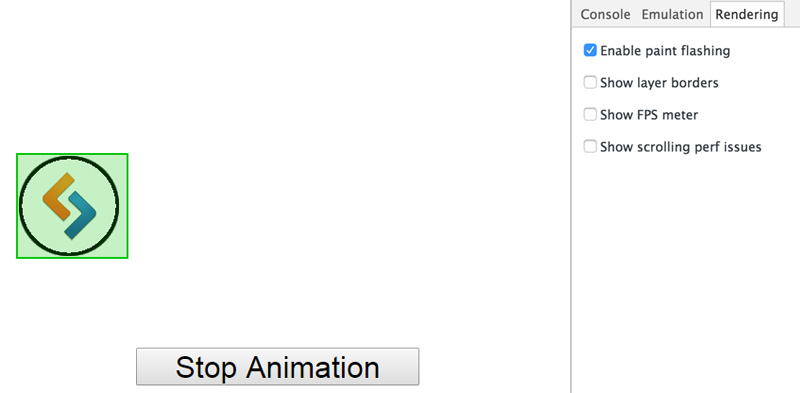The width and height of the screenshot is (800, 393).
Task: Uncheck the Enable paint flashing checkbox
Action: tap(590, 51)
